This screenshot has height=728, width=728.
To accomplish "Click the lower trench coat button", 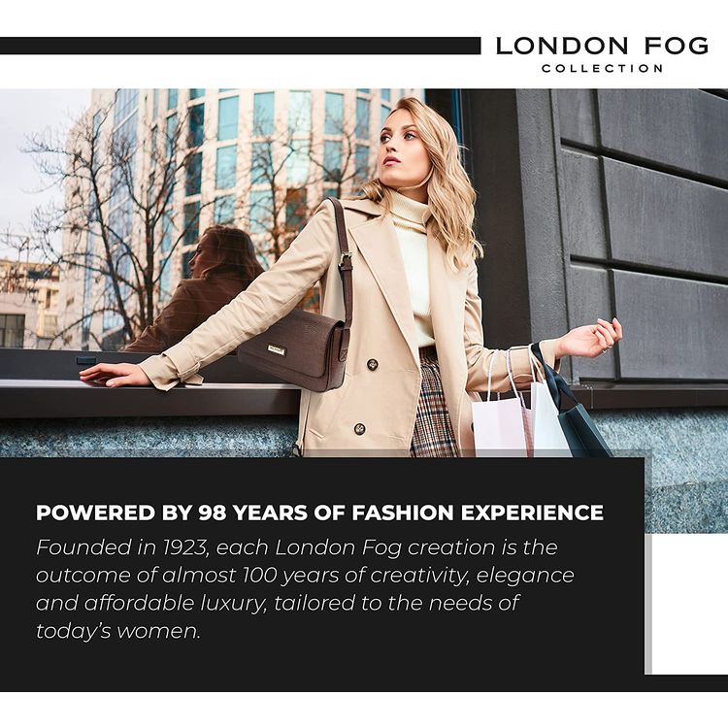I will (359, 429).
